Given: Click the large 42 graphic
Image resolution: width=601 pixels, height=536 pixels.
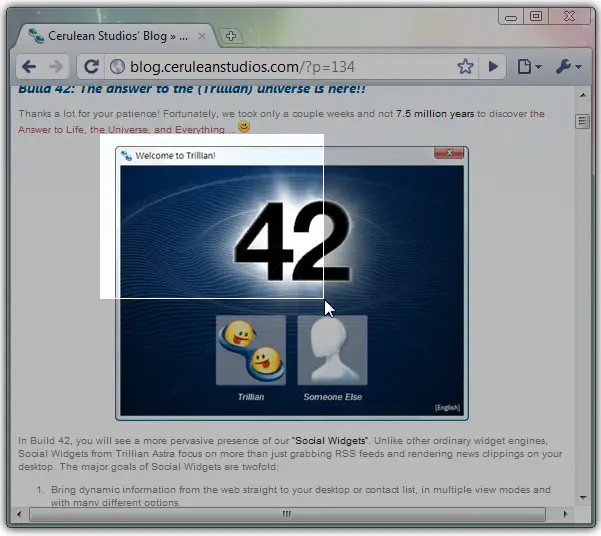Looking at the screenshot, I should [x=292, y=241].
